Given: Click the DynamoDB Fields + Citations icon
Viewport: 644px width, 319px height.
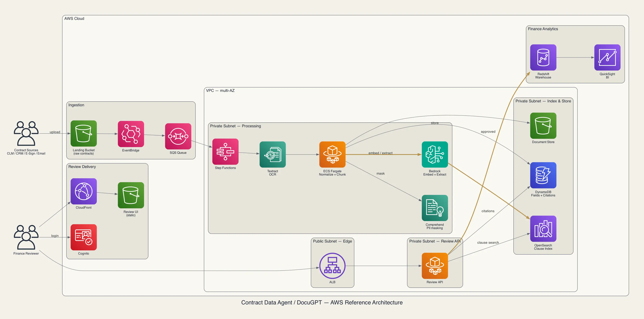Looking at the screenshot, I should point(543,175).
